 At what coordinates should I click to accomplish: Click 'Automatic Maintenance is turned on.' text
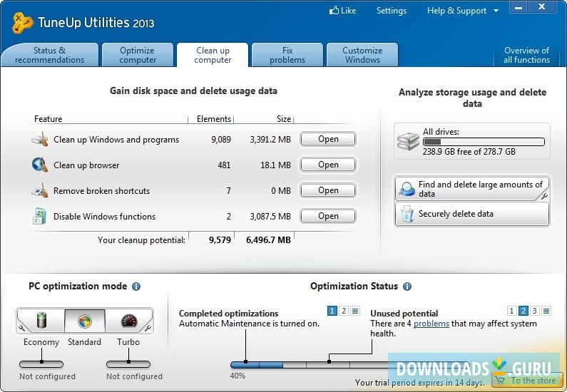pos(249,324)
